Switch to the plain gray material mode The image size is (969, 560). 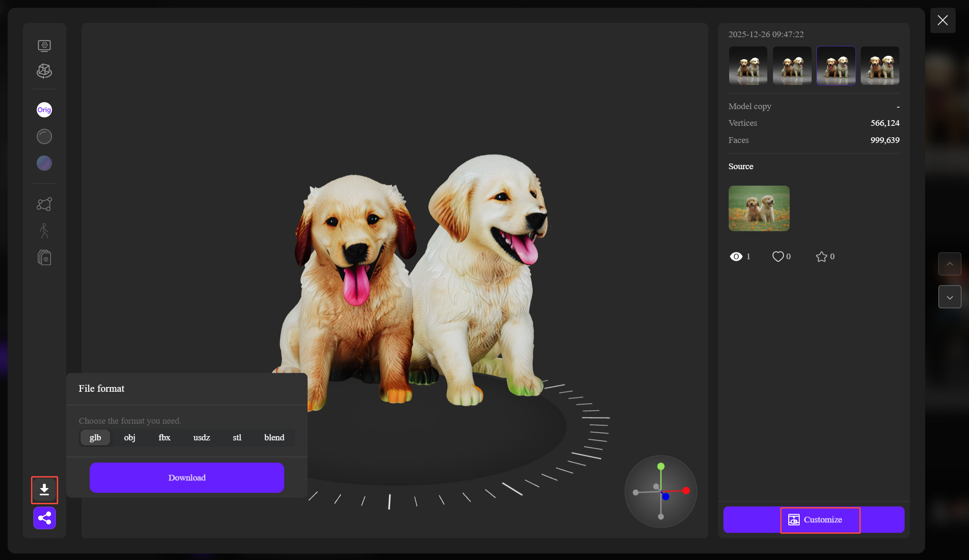[x=44, y=137]
